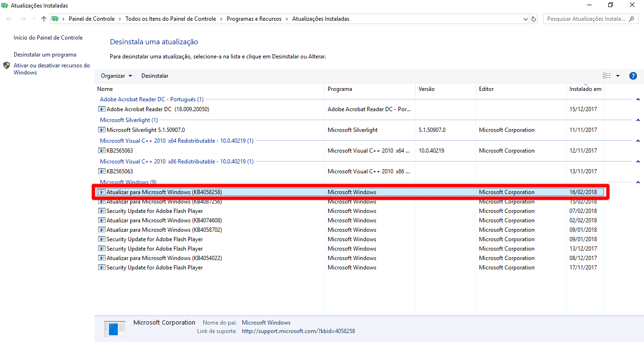The height and width of the screenshot is (342, 644).
Task: Select Adobe Flash Player icon dated 07/02/2018
Action: tap(101, 211)
